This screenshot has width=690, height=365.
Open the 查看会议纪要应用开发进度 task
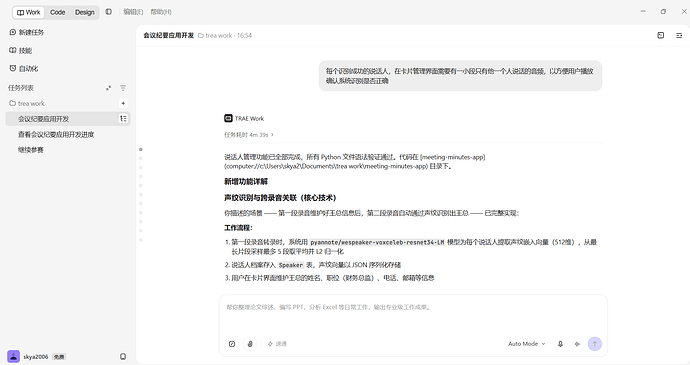56,134
